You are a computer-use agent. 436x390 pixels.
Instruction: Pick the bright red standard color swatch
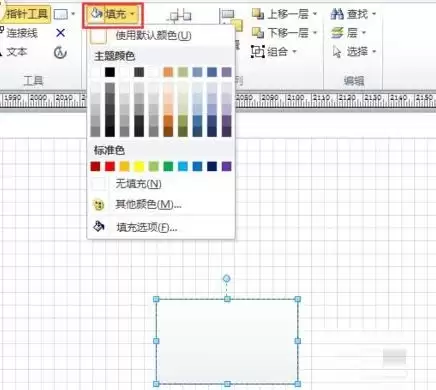pos(110,166)
